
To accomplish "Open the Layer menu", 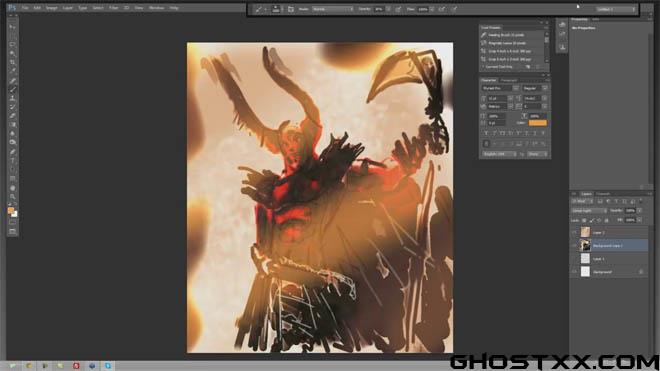I will click(67, 8).
